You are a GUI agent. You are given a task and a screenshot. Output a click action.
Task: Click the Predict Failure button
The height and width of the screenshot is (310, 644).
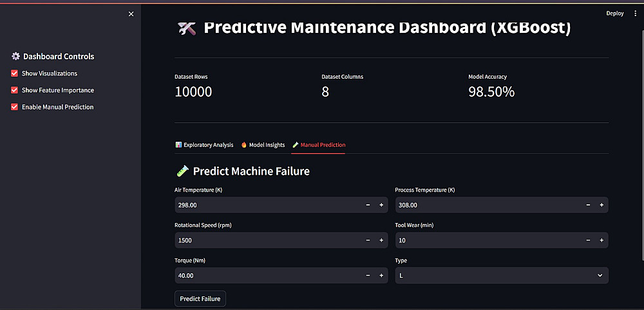coord(200,298)
